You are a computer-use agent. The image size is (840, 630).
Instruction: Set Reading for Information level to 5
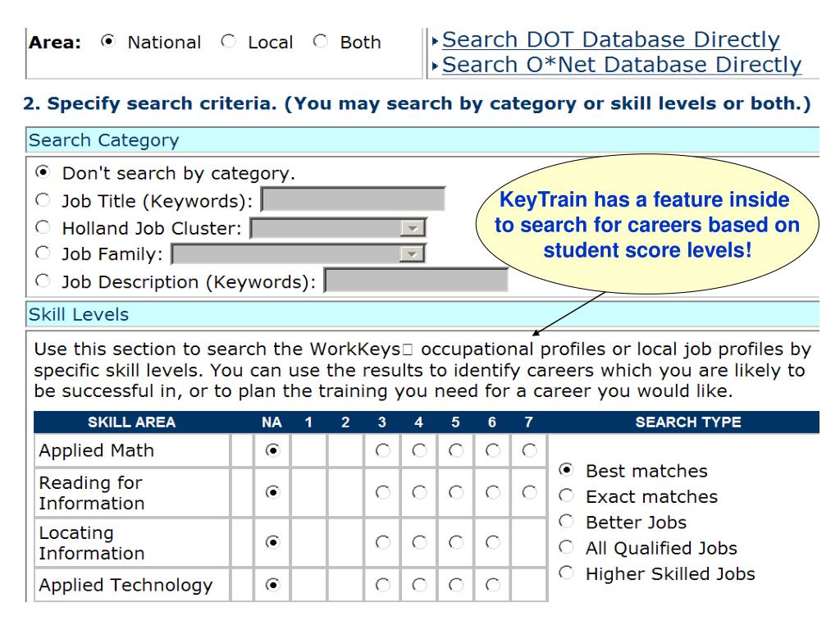(456, 492)
